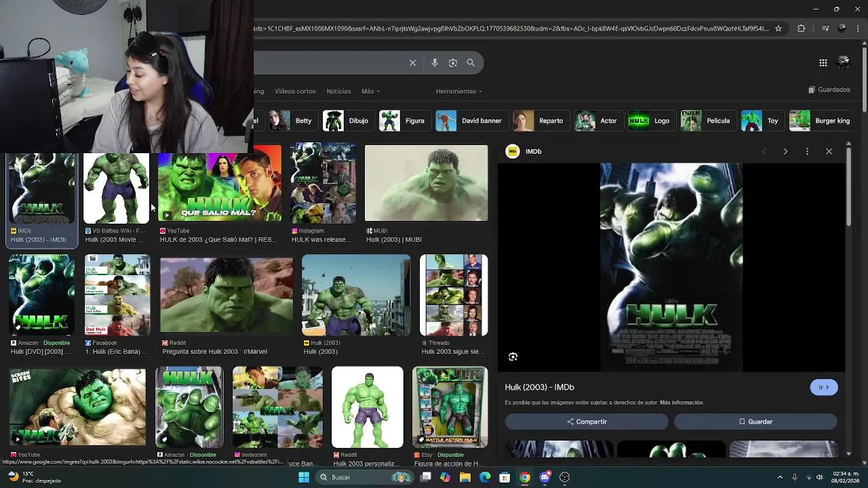This screenshot has height=488, width=868.
Task: Open the Instagram 'HULK was release' thumbnail
Action: click(323, 183)
